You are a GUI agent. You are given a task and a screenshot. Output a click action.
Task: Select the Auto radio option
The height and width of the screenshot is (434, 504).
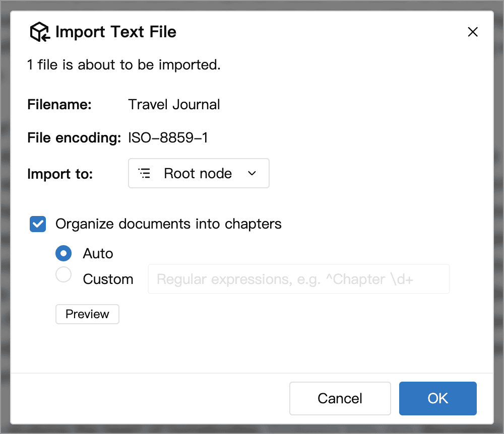64,253
